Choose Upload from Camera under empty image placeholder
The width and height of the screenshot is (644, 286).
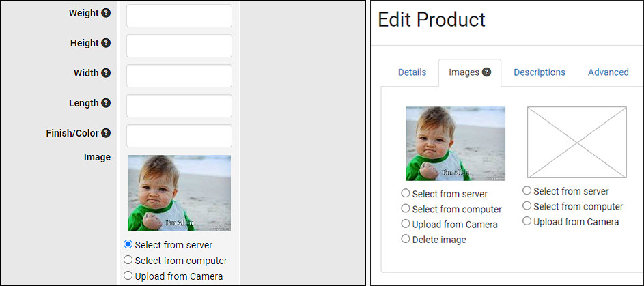(527, 221)
